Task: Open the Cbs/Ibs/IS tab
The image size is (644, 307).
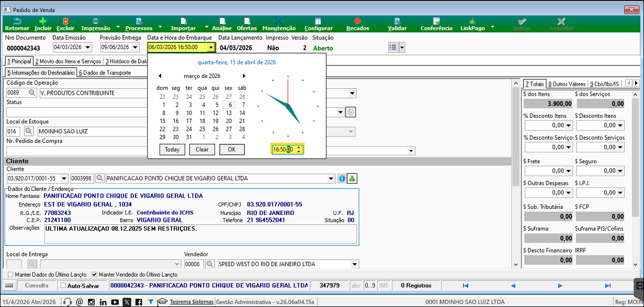Action: [x=605, y=84]
